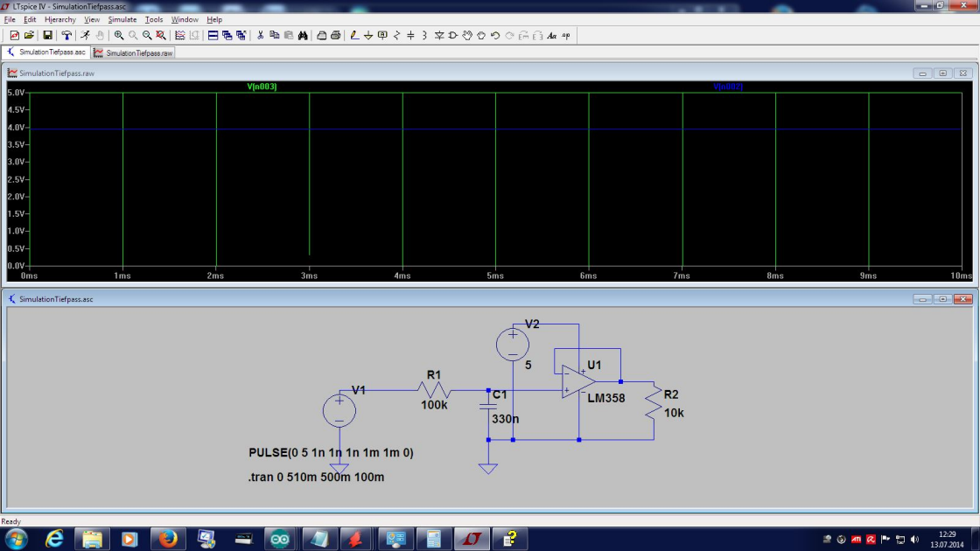Maximize the SimulationTiefpass.asc schematic window
Viewport: 980px width, 551px height.
click(x=943, y=299)
